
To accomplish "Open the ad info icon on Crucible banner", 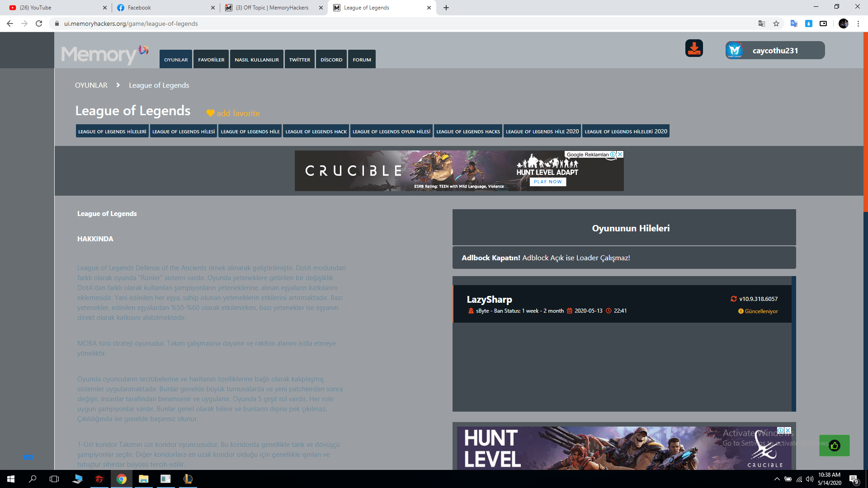I will click(x=613, y=155).
